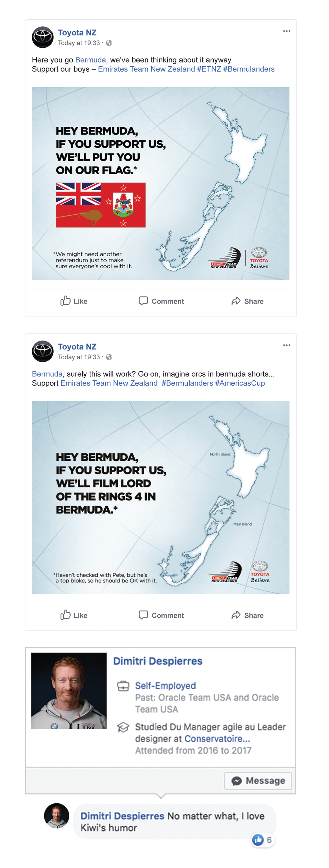The image size is (329, 868).
Task: Comment on the first Toyota NZ flag post
Action: (161, 301)
